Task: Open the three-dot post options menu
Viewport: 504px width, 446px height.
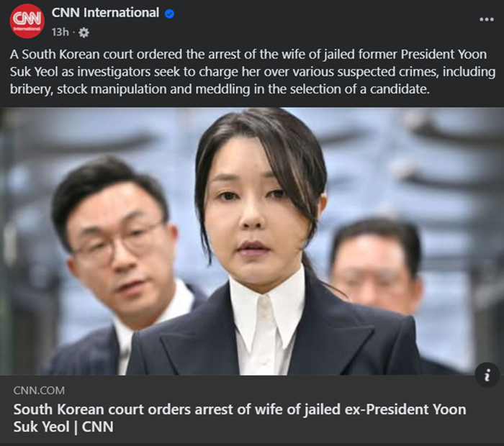Action: click(486, 19)
